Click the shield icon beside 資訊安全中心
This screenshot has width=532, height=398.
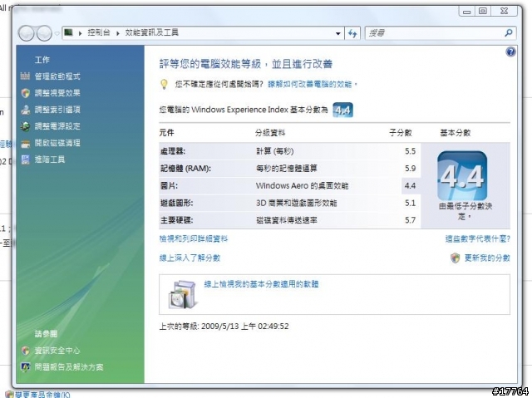[26, 351]
